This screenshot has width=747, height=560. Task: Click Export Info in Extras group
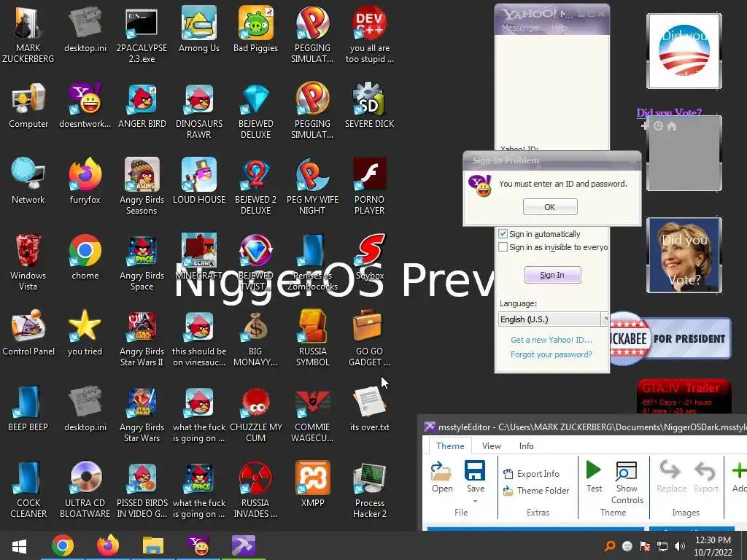click(x=531, y=474)
